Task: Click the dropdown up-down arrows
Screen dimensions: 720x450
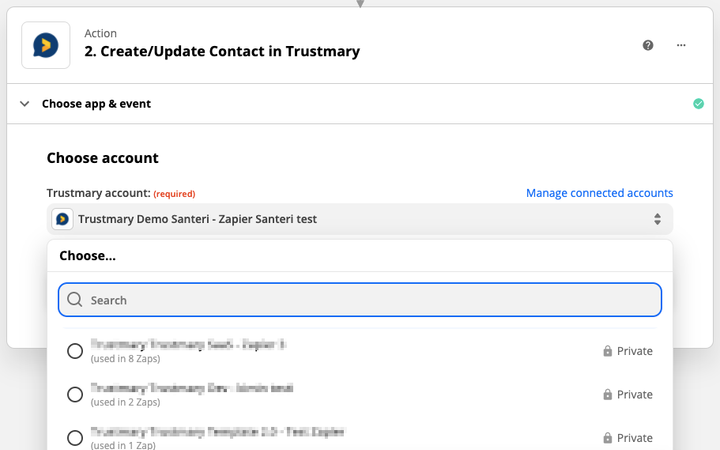Action: coord(657,219)
